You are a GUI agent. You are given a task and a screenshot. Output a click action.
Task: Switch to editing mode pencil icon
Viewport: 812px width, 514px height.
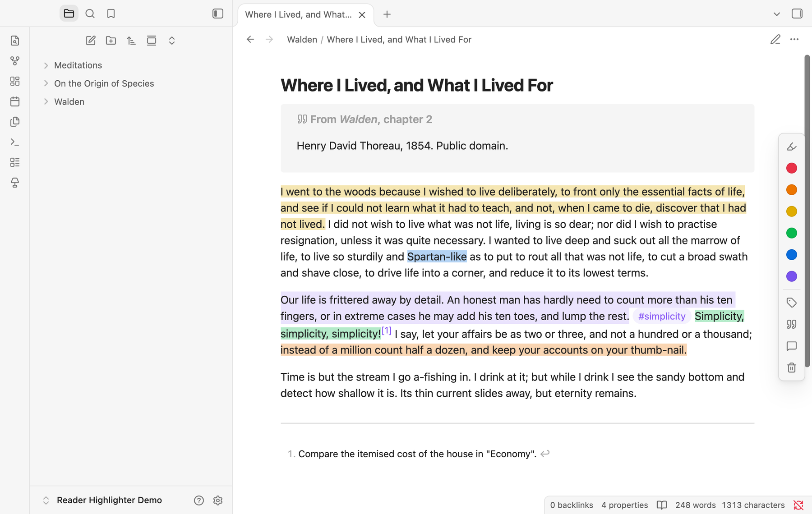(x=775, y=40)
